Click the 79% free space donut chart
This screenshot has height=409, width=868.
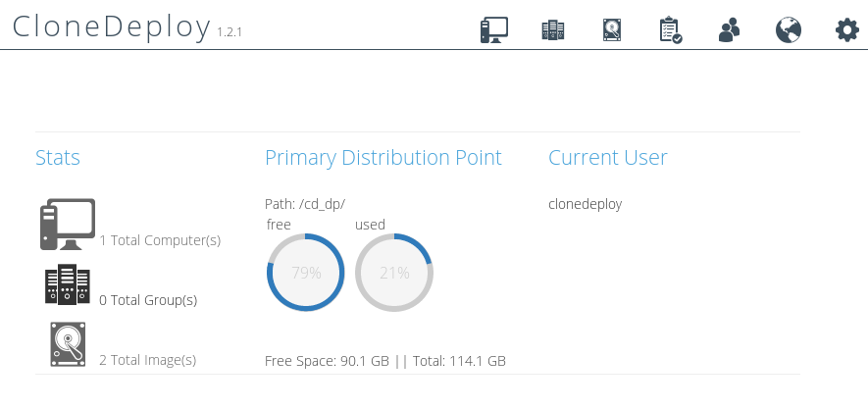[x=306, y=273]
